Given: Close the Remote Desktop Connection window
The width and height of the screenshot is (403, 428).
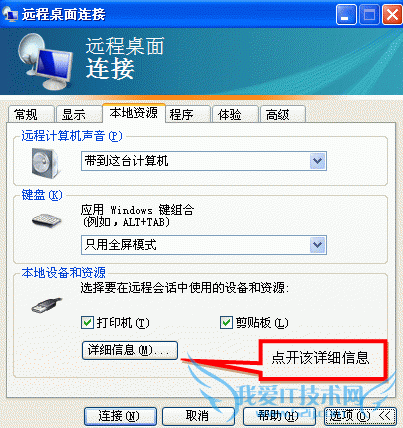Looking at the screenshot, I should coord(391,15).
